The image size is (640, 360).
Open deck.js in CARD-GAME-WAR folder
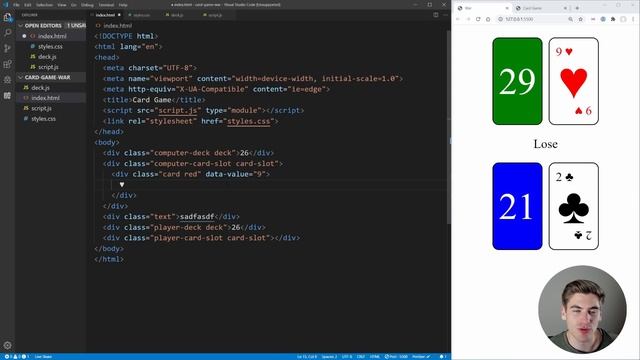tap(51, 88)
